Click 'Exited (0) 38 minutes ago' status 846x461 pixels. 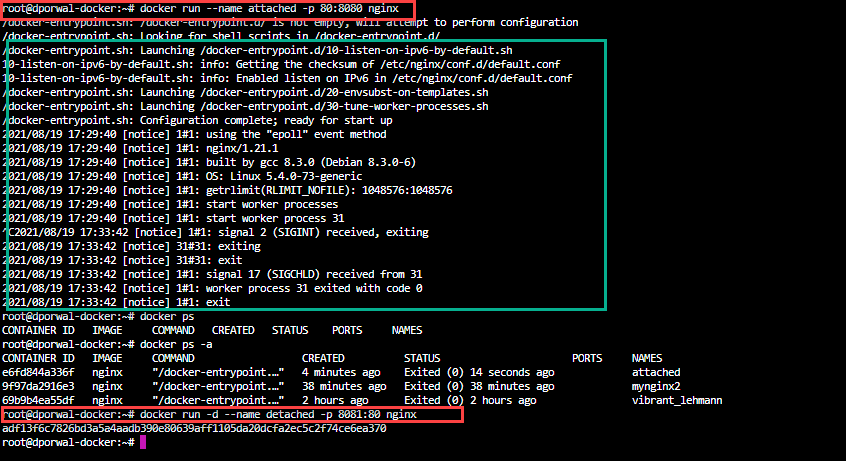479,387
